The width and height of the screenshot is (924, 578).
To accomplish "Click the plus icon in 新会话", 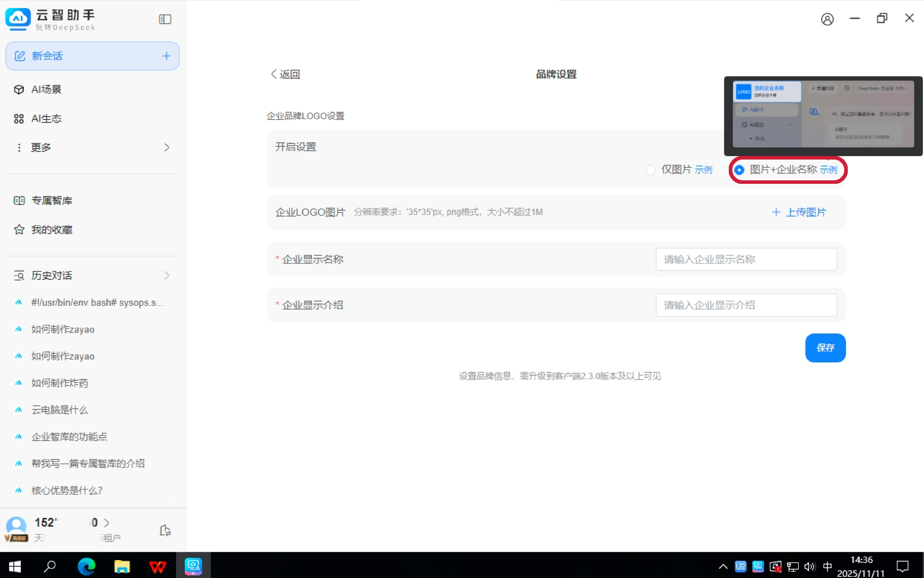I will point(166,56).
